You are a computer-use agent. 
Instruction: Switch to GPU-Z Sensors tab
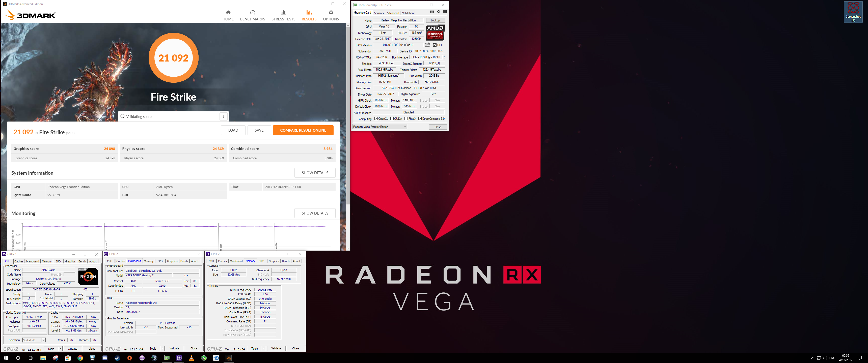pyautogui.click(x=379, y=13)
